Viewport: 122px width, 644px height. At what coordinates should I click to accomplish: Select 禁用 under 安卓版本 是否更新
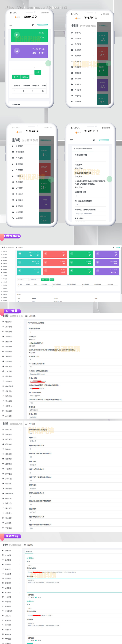(29, 598)
